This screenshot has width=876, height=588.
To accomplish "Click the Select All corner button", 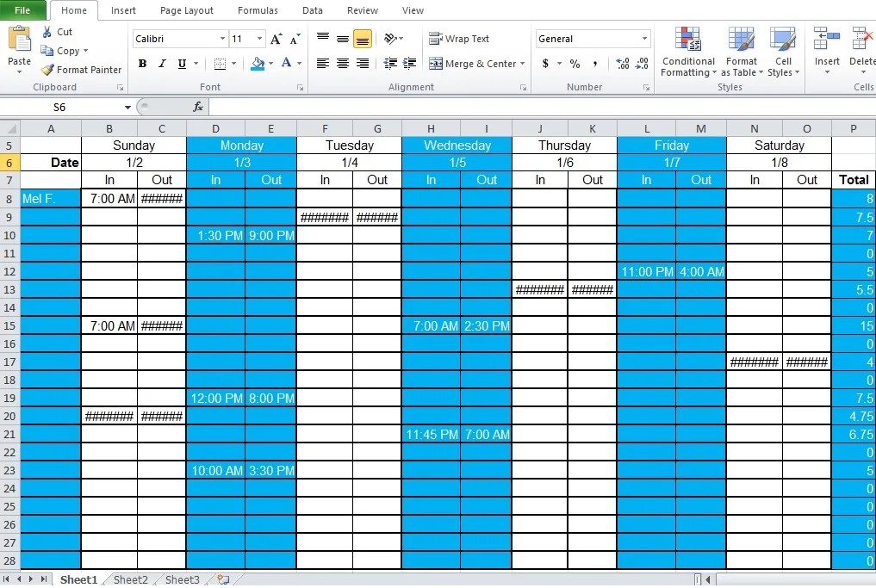I will [10, 129].
